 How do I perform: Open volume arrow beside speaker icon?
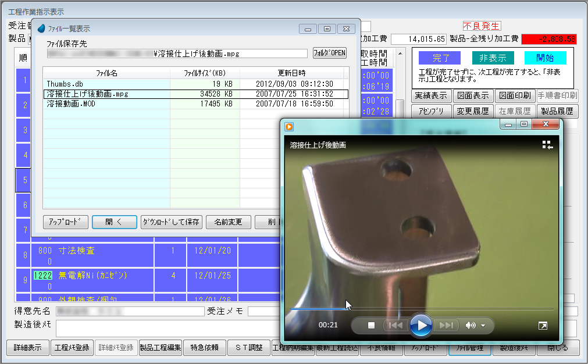tap(483, 325)
